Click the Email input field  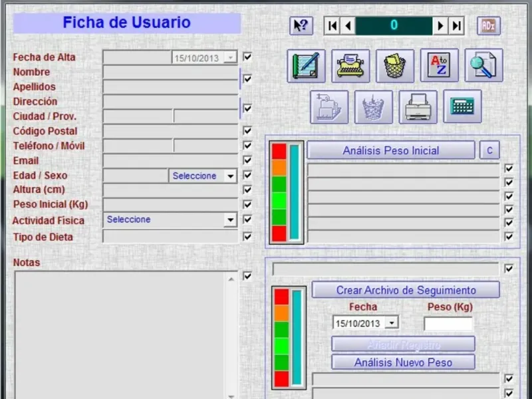tap(171, 160)
